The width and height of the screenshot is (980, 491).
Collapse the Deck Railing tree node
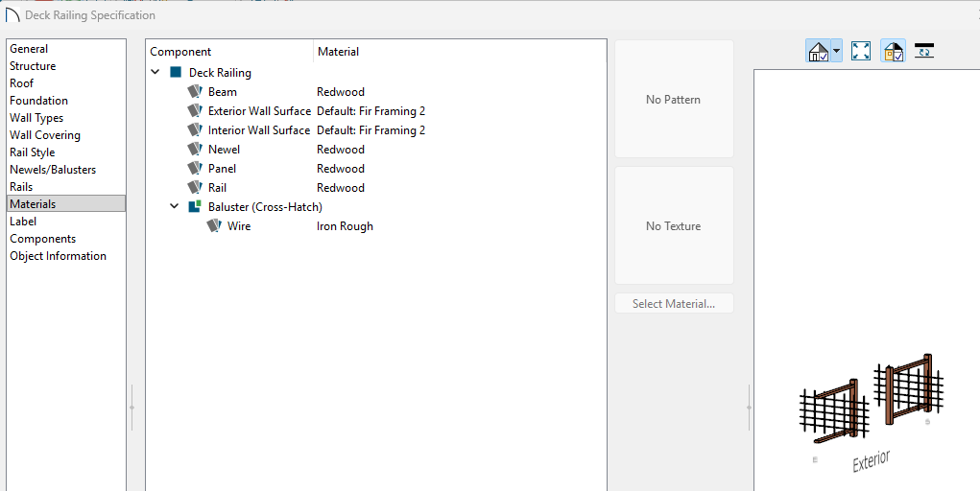click(155, 73)
